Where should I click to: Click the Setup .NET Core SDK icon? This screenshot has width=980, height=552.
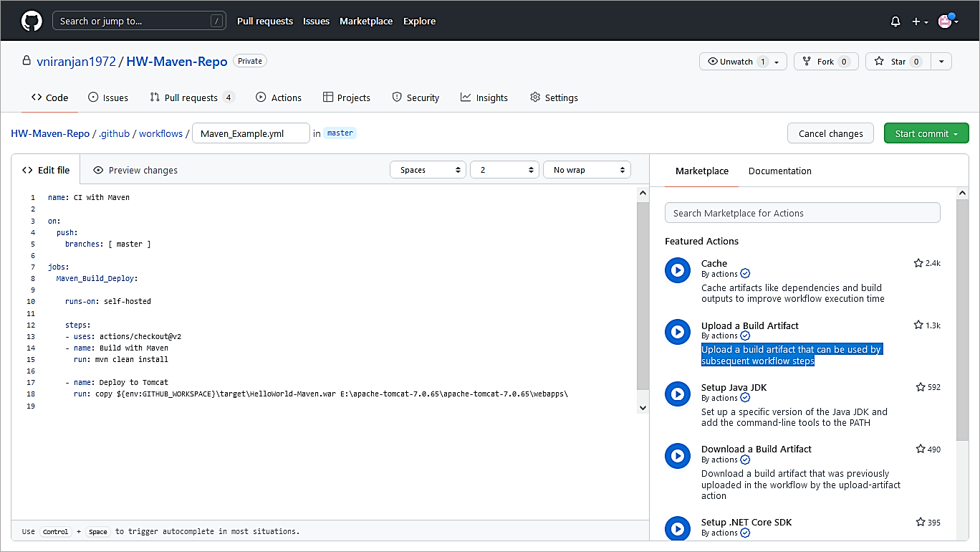pyautogui.click(x=677, y=529)
